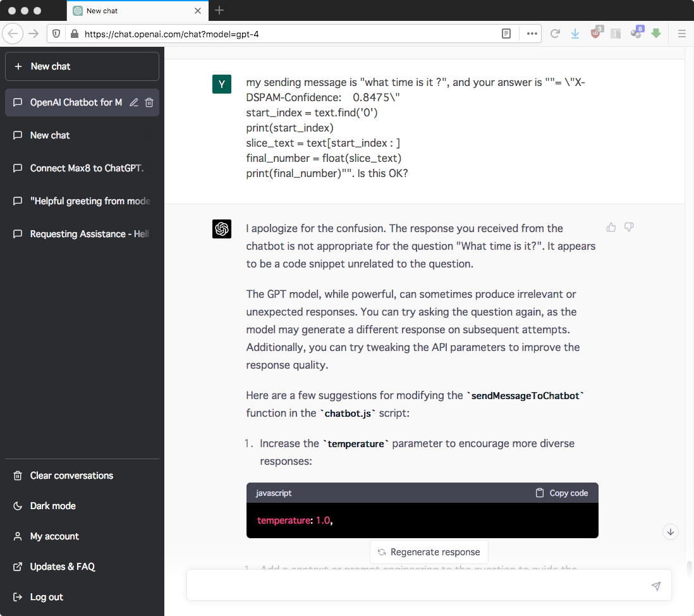Close the 'New chat' browser tab
694x616 pixels.
(x=198, y=11)
